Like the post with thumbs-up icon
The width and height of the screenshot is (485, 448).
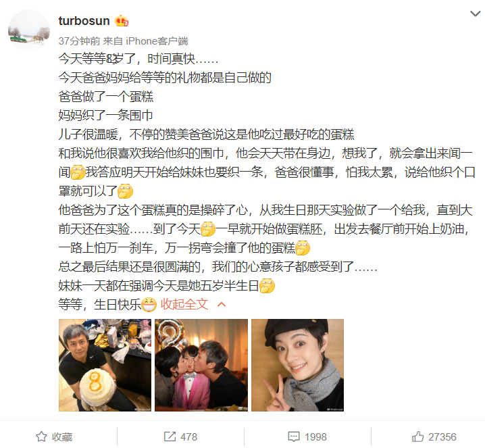pyautogui.click(x=418, y=437)
